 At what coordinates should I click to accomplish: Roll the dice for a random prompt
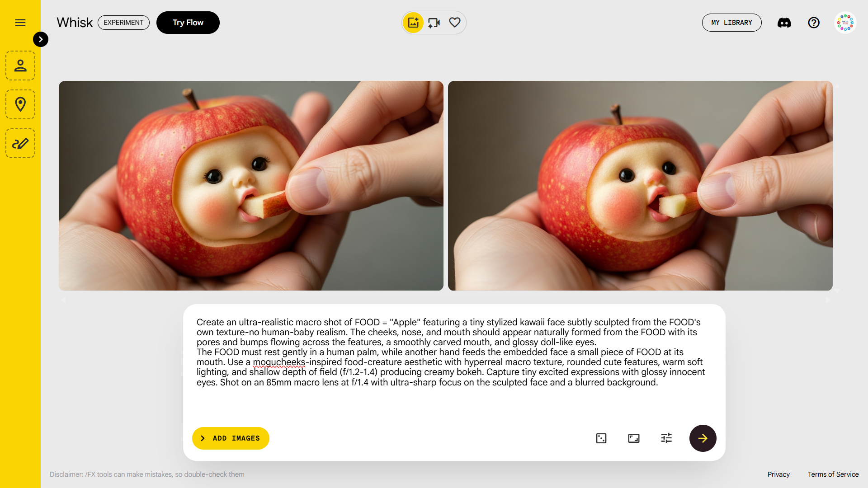(601, 438)
